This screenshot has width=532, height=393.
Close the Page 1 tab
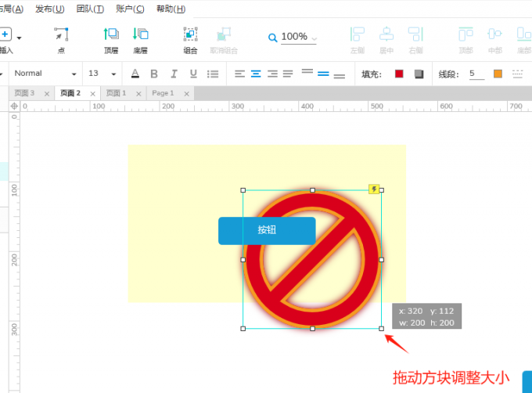pyautogui.click(x=185, y=93)
